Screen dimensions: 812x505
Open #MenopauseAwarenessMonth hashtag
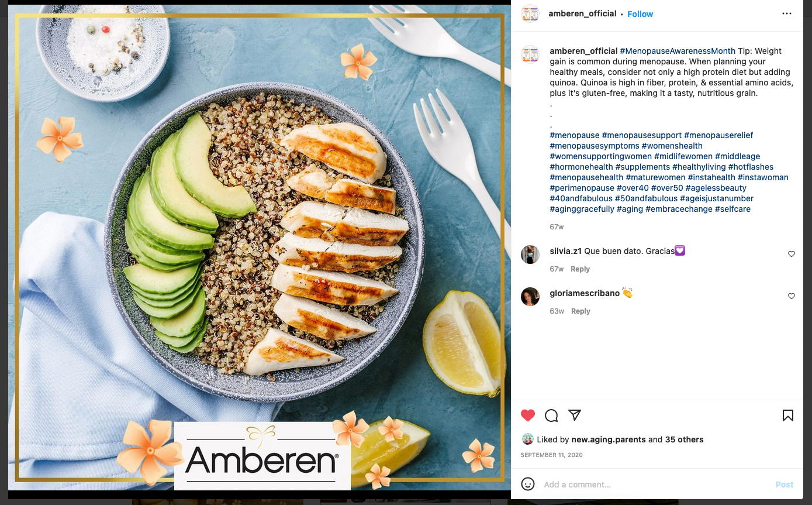click(x=678, y=51)
